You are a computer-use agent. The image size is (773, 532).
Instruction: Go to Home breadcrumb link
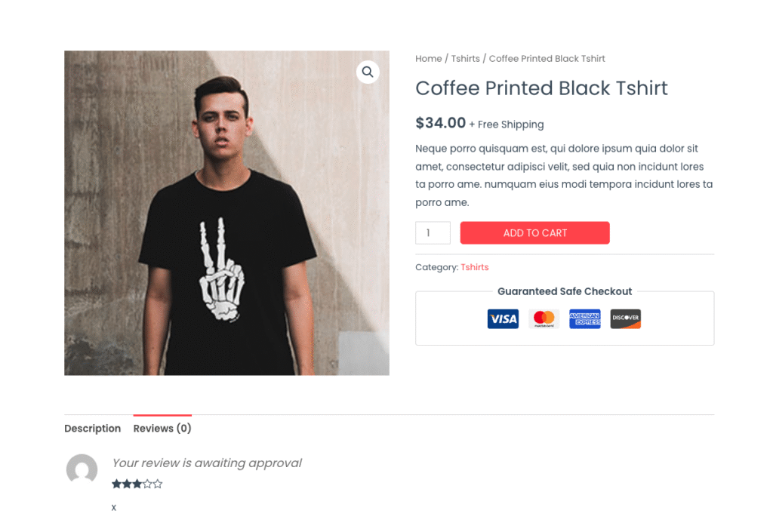pyautogui.click(x=428, y=59)
